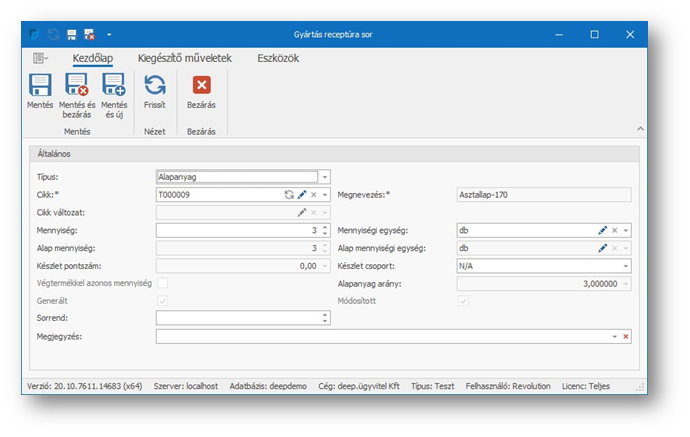
Task: Collapse the ribbon with the chevron
Action: click(640, 128)
